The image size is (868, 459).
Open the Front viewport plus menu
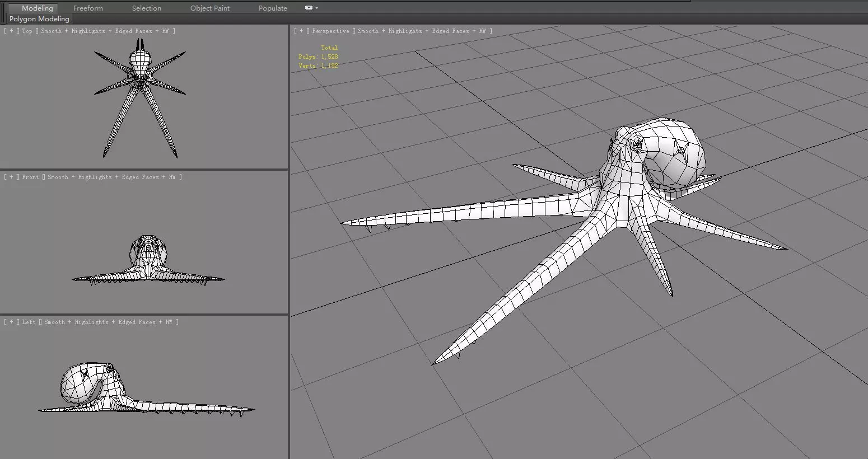click(x=11, y=177)
